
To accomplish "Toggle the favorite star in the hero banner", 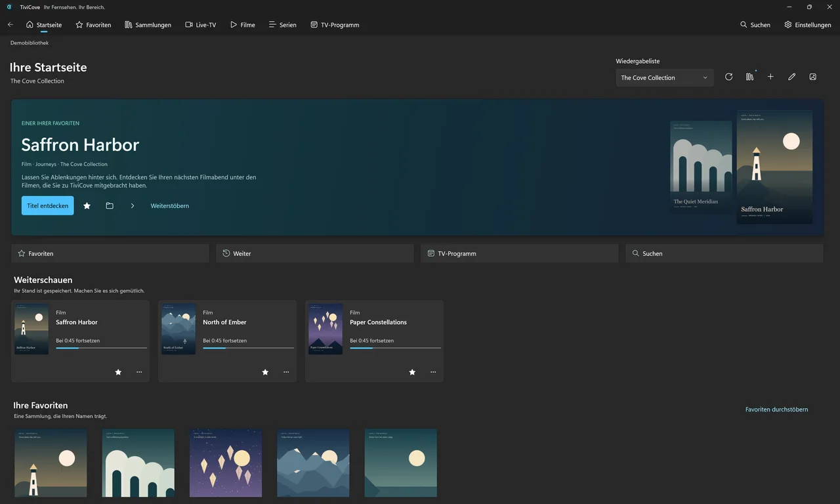I will 87,205.
